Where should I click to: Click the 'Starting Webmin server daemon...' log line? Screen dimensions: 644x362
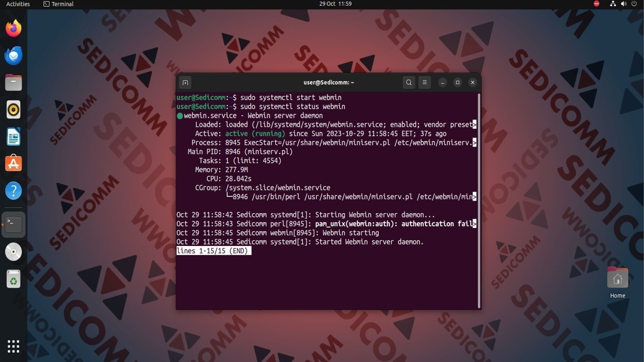[306, 215]
